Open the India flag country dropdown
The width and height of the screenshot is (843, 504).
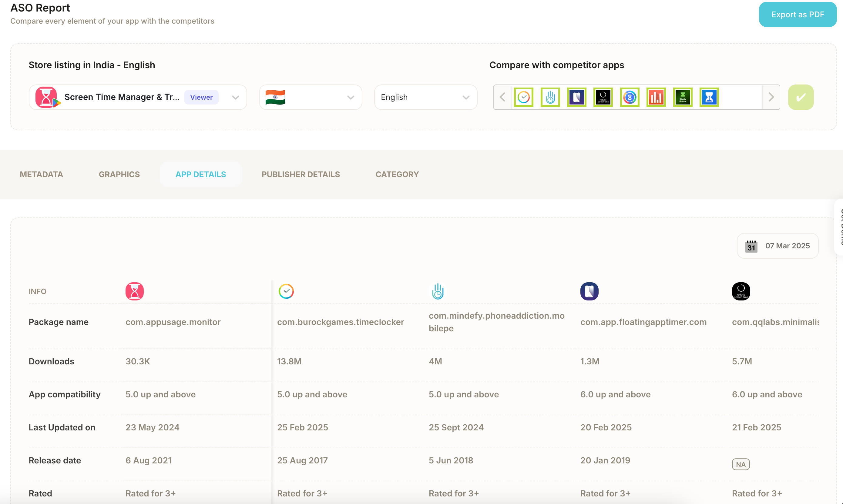pos(310,97)
